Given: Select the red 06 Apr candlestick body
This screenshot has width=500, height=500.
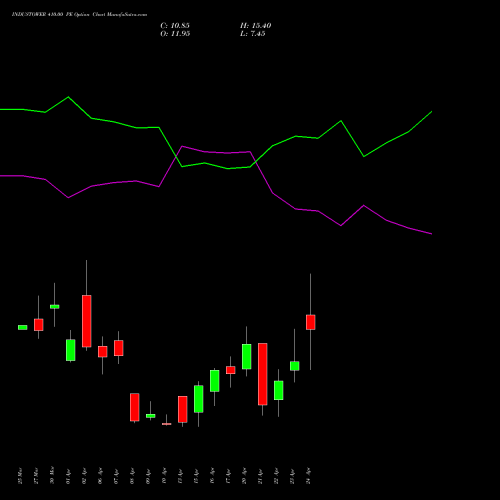Looking at the screenshot, I should [x=103, y=352].
